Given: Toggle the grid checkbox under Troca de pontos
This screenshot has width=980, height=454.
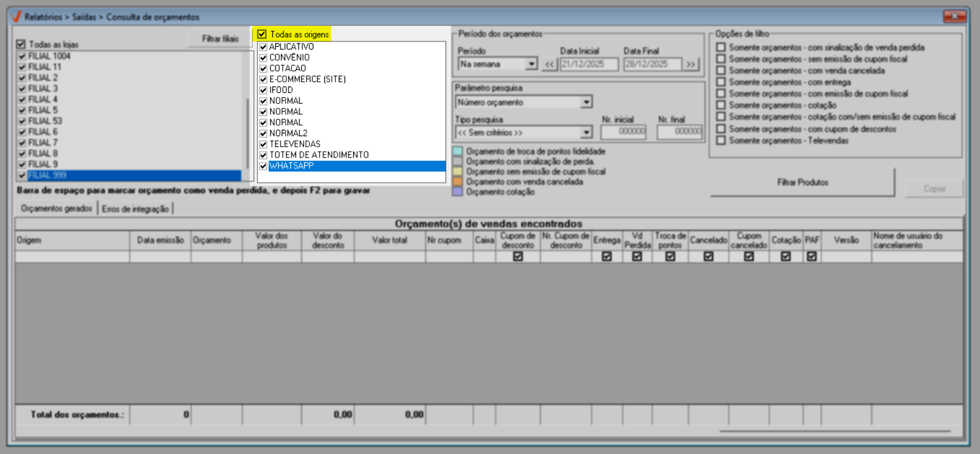Looking at the screenshot, I should (x=670, y=257).
